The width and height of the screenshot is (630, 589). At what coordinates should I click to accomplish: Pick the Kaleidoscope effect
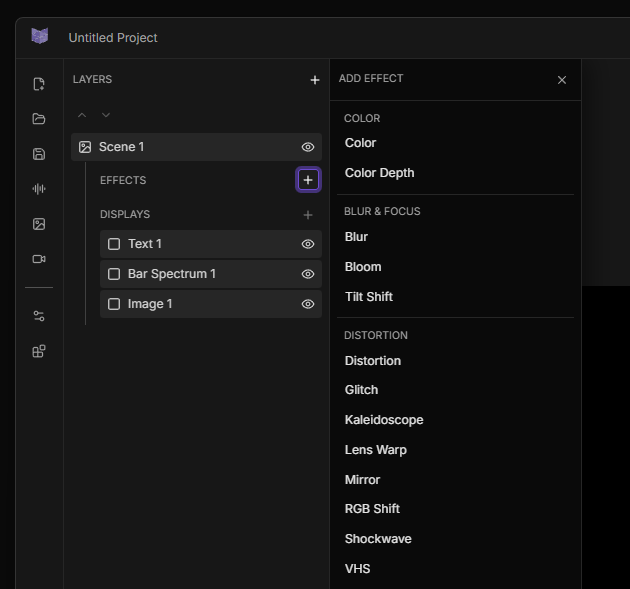[384, 420]
